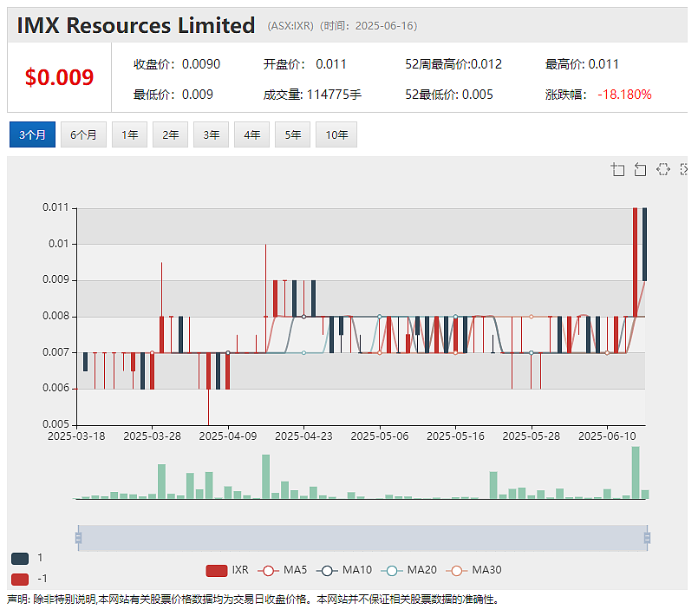The height and width of the screenshot is (616, 698).
Task: Click the zoom reset back icon
Action: coord(640,169)
